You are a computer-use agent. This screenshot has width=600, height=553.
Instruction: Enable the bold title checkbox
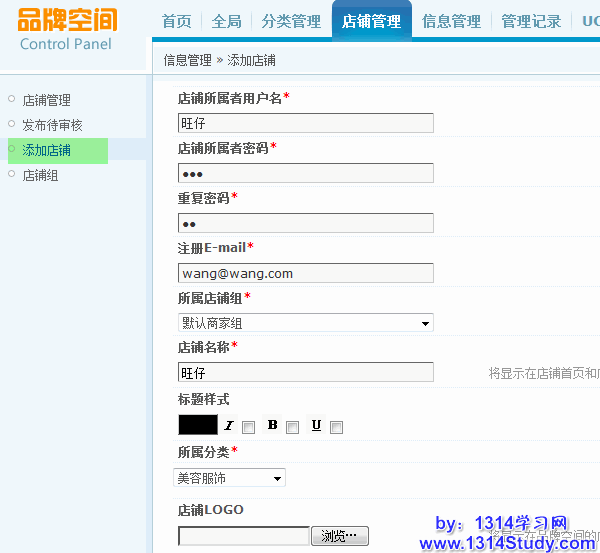coord(293,427)
